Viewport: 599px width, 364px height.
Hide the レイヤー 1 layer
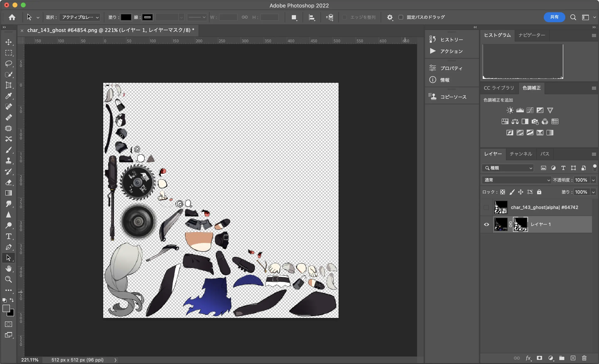tap(486, 224)
